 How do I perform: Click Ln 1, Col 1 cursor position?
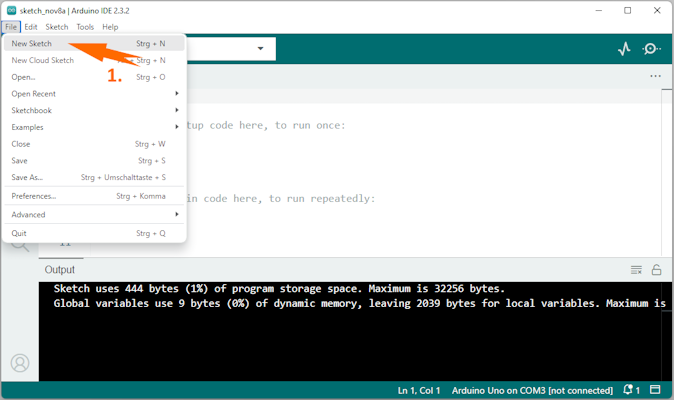[x=419, y=390]
